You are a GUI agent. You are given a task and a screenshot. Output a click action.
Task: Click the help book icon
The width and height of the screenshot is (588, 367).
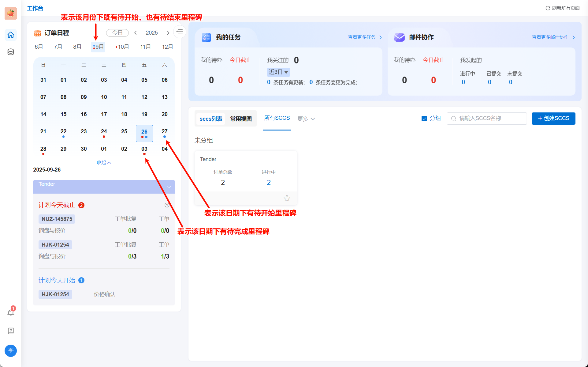[x=11, y=331]
